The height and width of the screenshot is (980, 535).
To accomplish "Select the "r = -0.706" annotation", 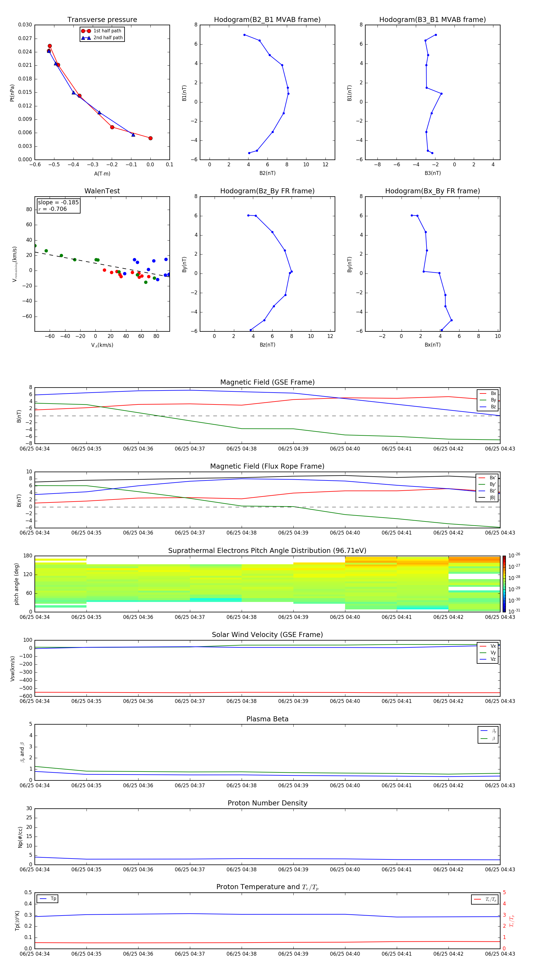I will point(53,209).
